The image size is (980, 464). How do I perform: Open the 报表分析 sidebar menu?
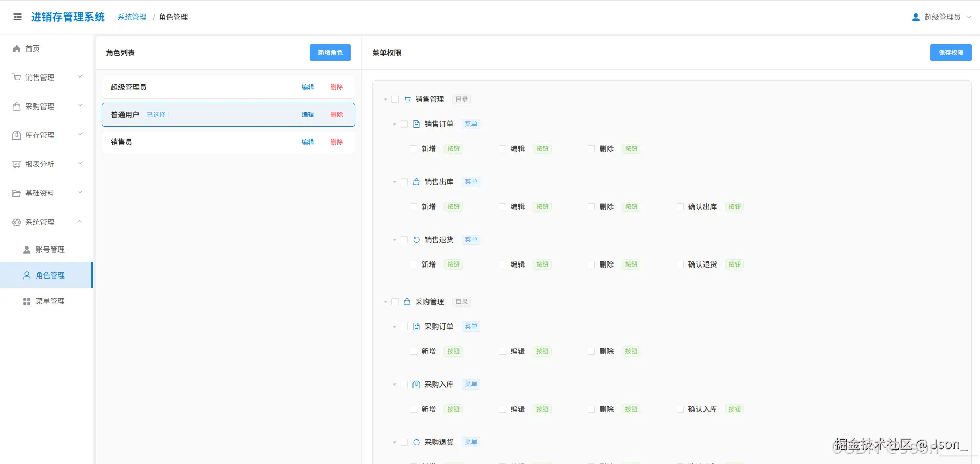pyautogui.click(x=47, y=164)
